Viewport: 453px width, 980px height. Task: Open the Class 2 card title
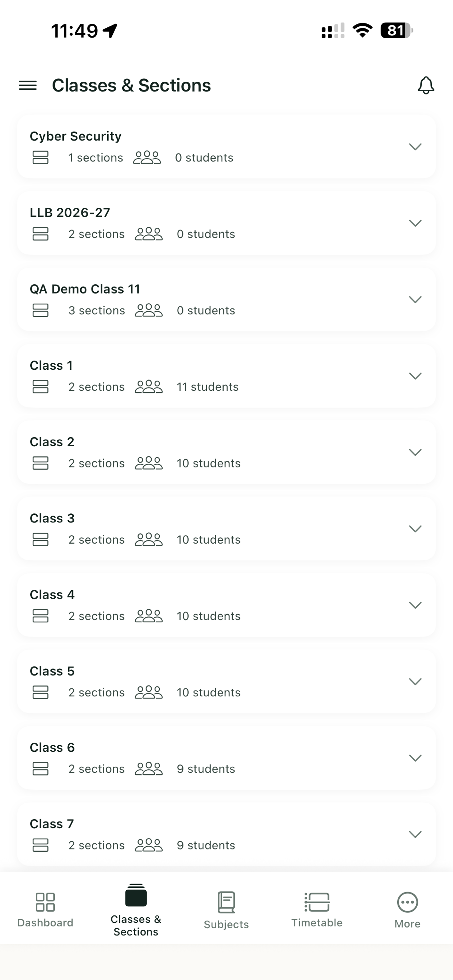(52, 442)
